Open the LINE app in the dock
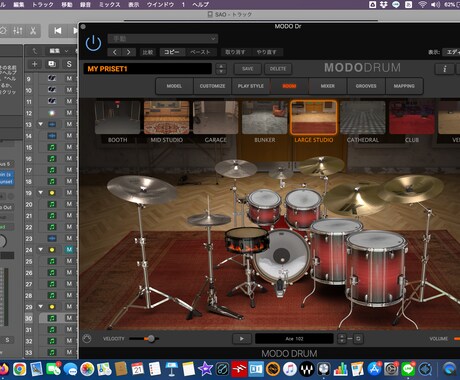This screenshot has height=380, width=460. click(x=408, y=369)
